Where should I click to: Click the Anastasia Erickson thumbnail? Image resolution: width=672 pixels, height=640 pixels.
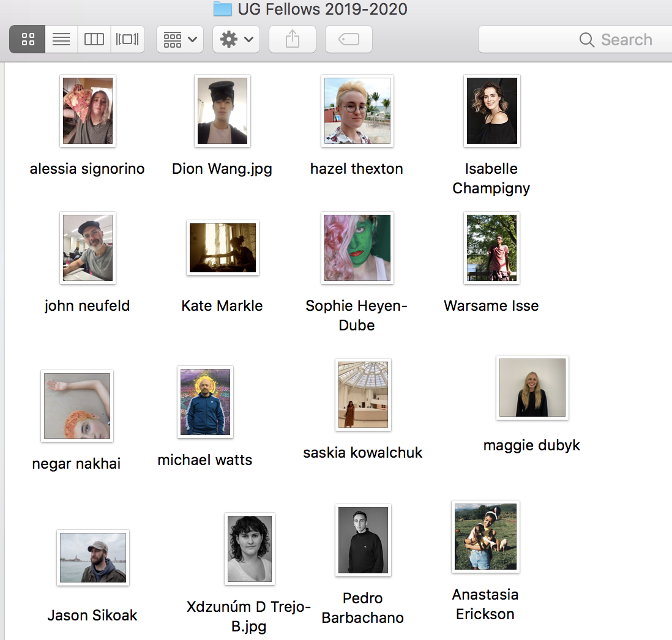click(485, 537)
